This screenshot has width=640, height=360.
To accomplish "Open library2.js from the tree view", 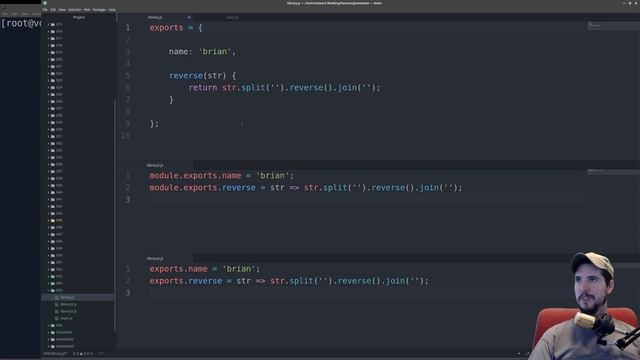I will tap(68, 304).
